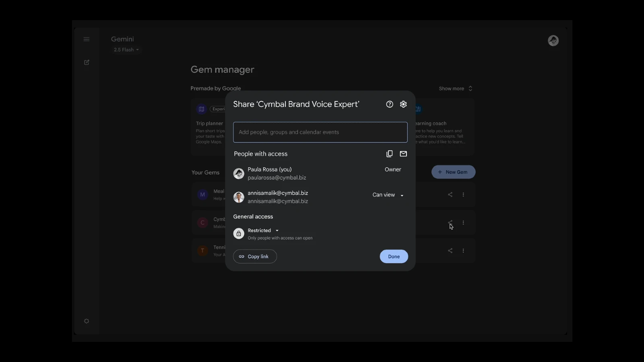The width and height of the screenshot is (644, 362).
Task: Start a new chat with the edit icon
Action: pos(87,62)
